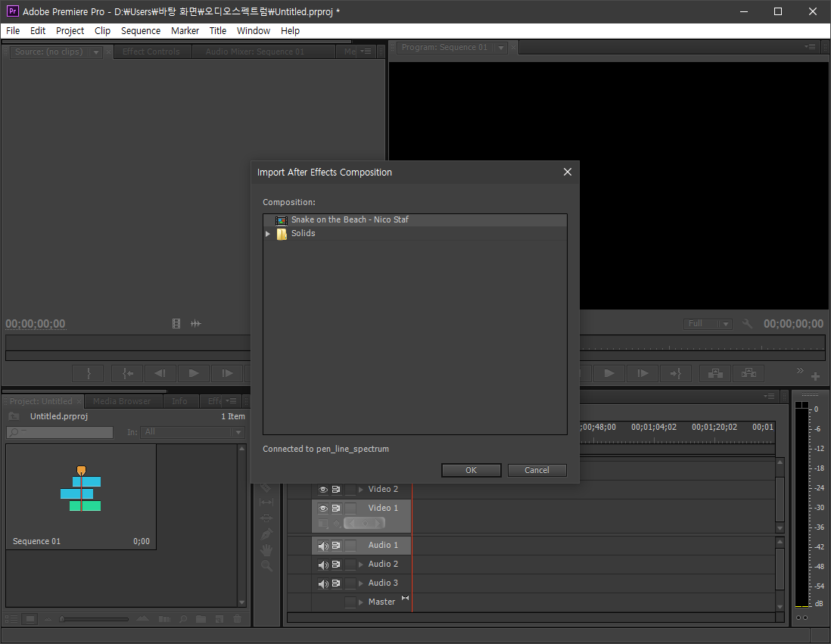
Task: Click the project search input field
Action: 60,433
